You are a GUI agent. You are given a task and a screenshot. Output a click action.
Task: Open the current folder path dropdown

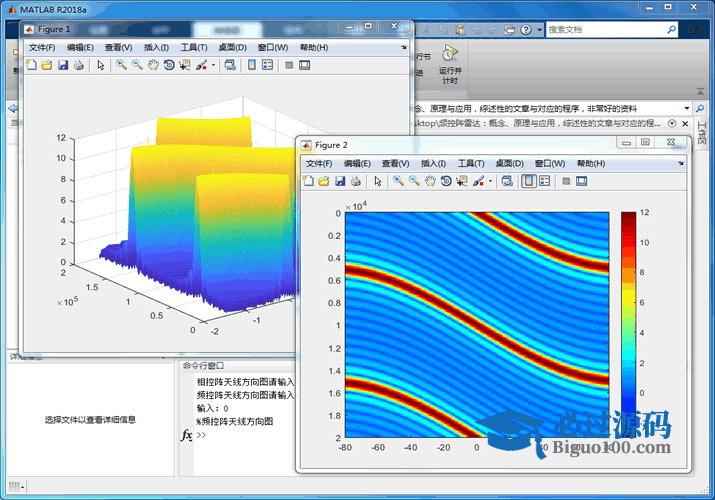point(686,108)
